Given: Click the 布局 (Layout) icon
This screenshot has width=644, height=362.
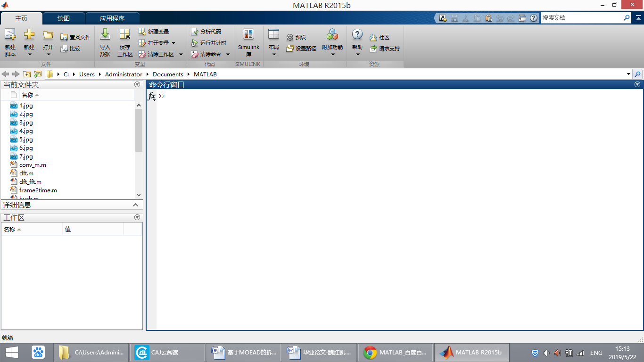Looking at the screenshot, I should 273,34.
